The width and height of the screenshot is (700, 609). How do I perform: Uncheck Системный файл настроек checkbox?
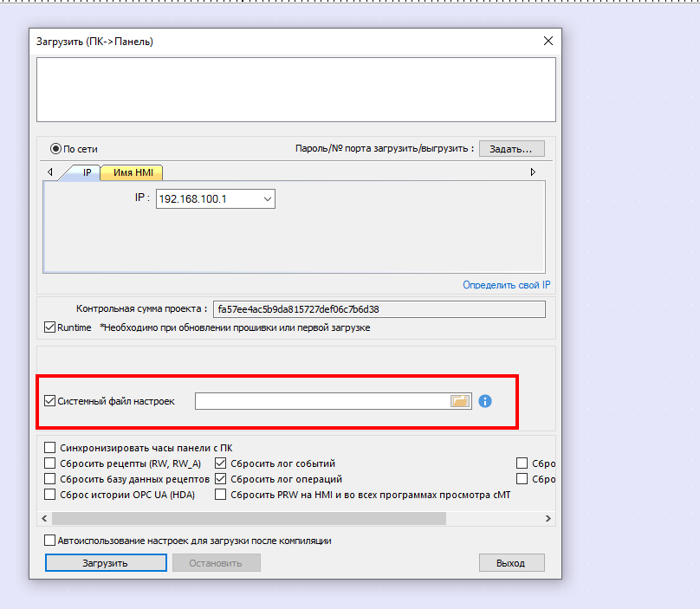tap(49, 401)
